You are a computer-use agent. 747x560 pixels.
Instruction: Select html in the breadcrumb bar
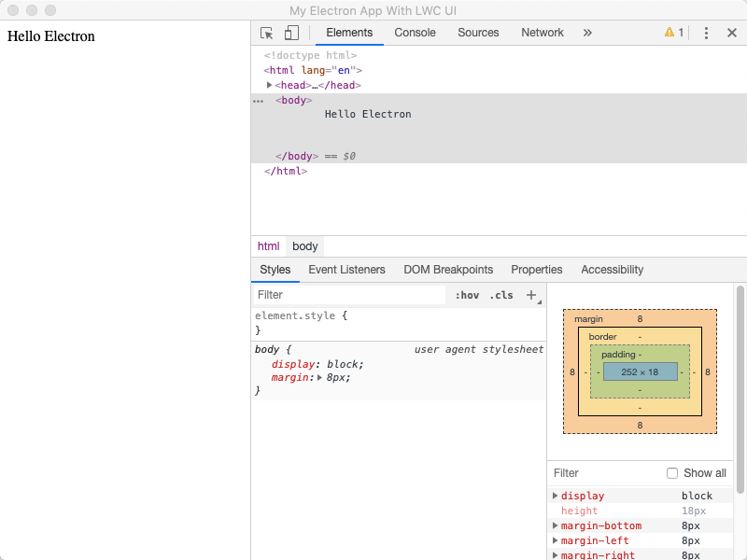coord(268,246)
